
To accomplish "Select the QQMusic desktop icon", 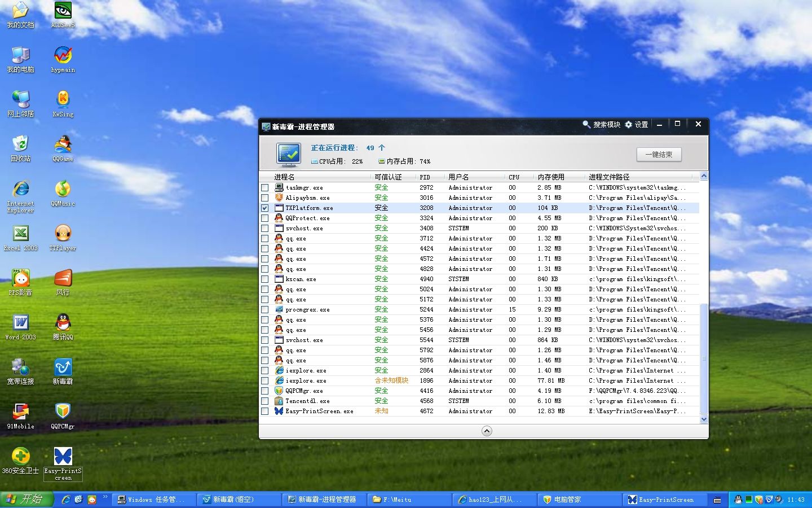I will tap(63, 193).
